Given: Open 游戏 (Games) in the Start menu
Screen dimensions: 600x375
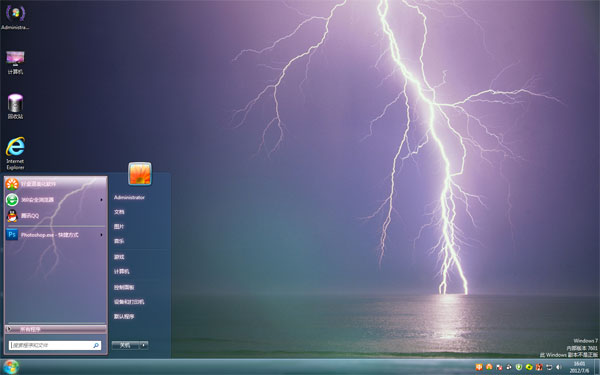Looking at the screenshot, I should [x=119, y=257].
